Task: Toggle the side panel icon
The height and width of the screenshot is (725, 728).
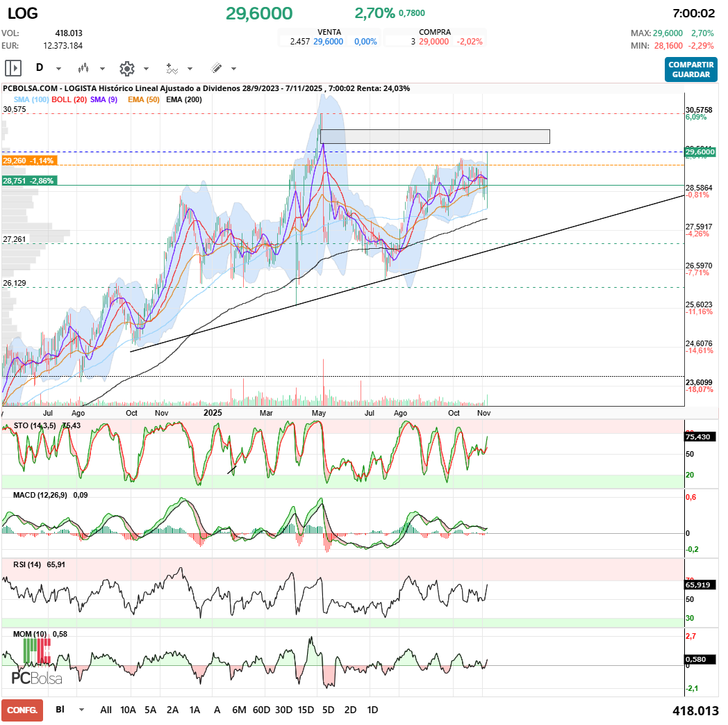Action: pos(13,68)
